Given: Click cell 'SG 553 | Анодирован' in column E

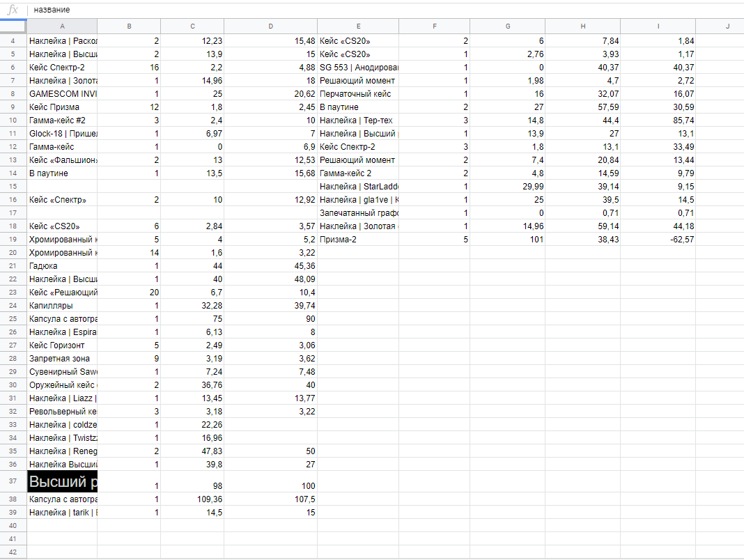Looking at the screenshot, I should click(358, 68).
